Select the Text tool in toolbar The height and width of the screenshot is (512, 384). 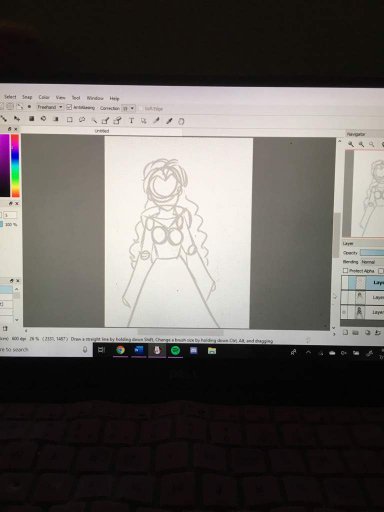[x=131, y=121]
